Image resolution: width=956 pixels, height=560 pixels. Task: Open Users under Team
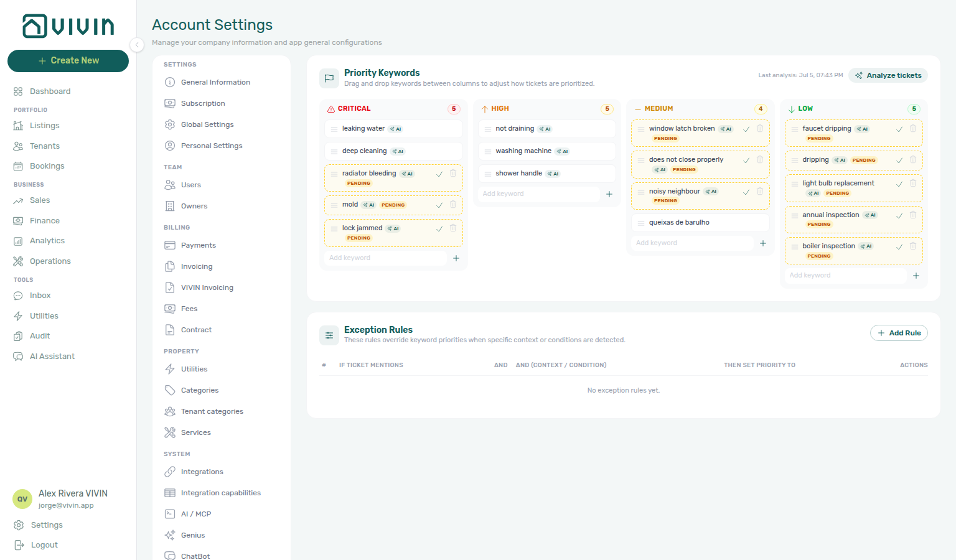[190, 185]
